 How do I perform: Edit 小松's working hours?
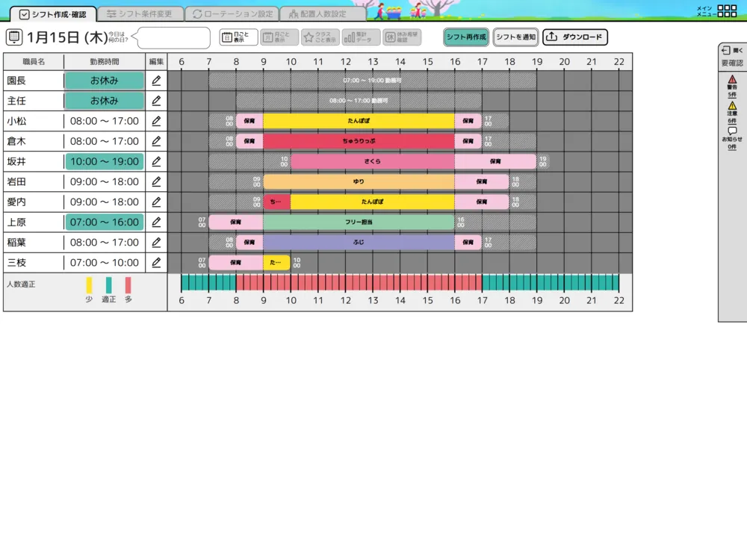[156, 121]
